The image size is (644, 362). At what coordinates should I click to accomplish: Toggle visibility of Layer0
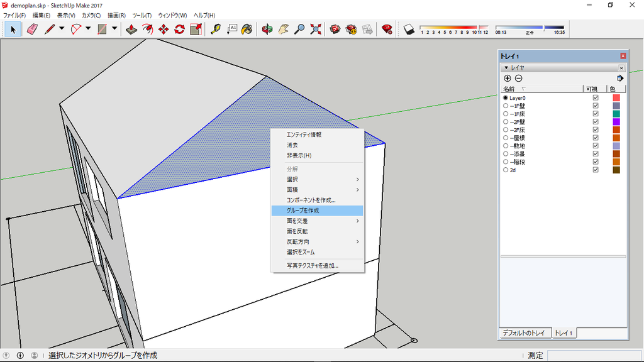[x=596, y=97]
